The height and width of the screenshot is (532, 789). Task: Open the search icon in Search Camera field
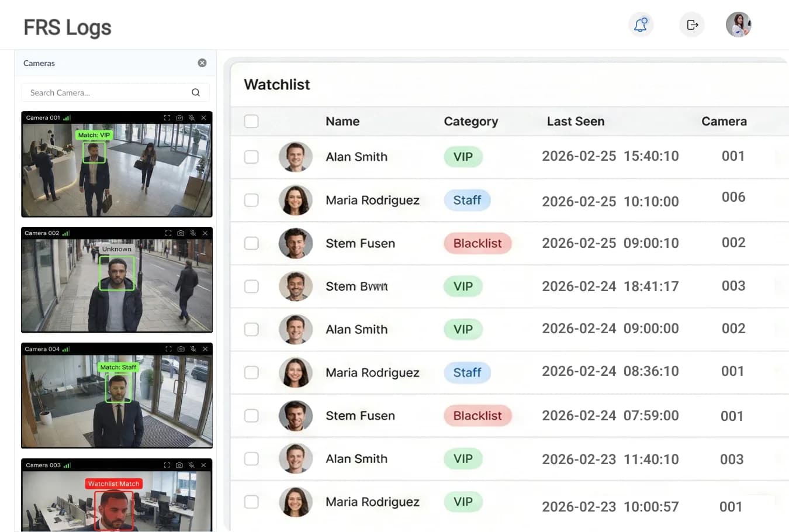[x=196, y=92]
